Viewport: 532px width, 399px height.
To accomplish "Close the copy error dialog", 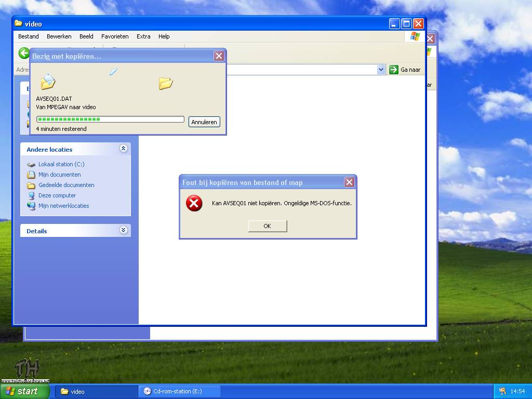I will click(x=349, y=182).
